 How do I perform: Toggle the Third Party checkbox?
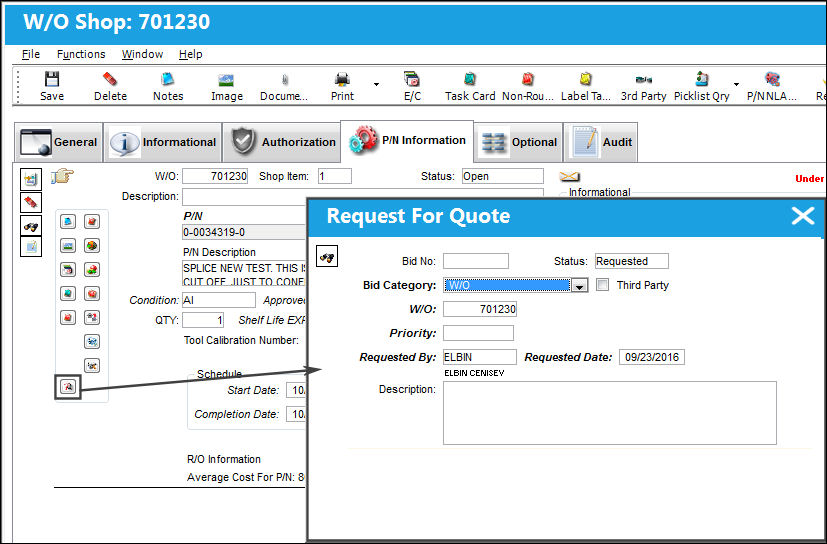[x=602, y=285]
